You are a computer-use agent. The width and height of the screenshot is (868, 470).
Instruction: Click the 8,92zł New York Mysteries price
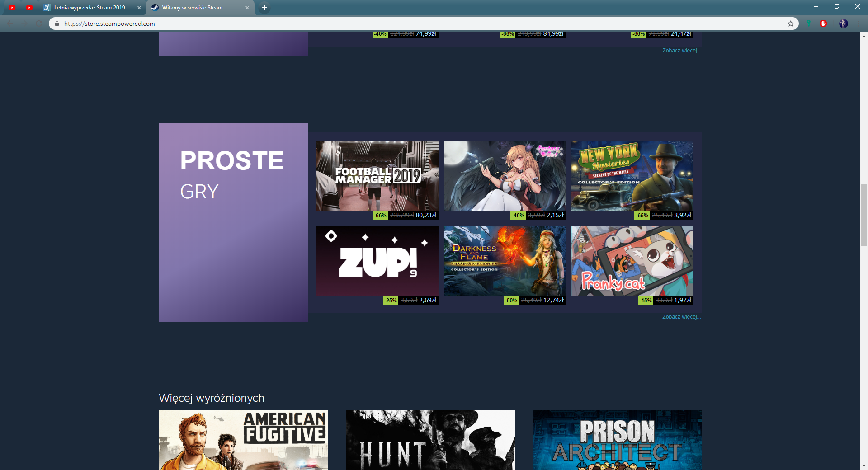click(682, 216)
